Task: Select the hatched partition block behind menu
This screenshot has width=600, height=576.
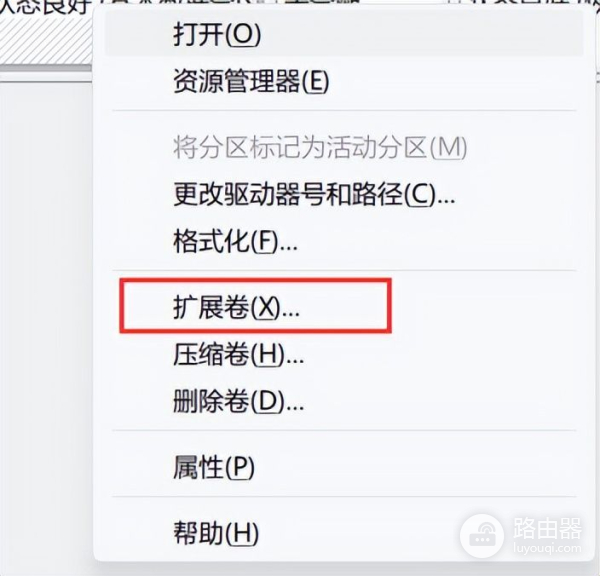Action: point(46,40)
